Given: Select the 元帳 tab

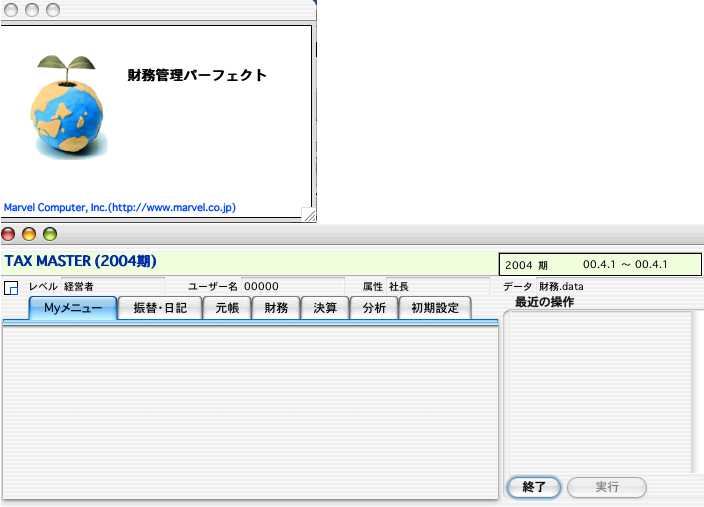Looking at the screenshot, I should pos(227,308).
